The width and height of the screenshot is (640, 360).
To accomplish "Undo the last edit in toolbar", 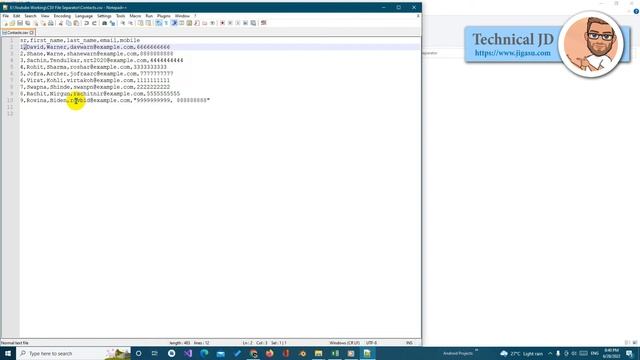I will [87, 23].
